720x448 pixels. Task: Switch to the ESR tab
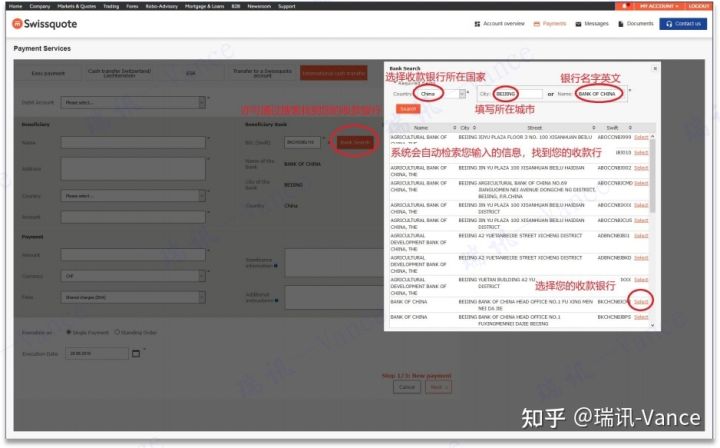point(191,73)
